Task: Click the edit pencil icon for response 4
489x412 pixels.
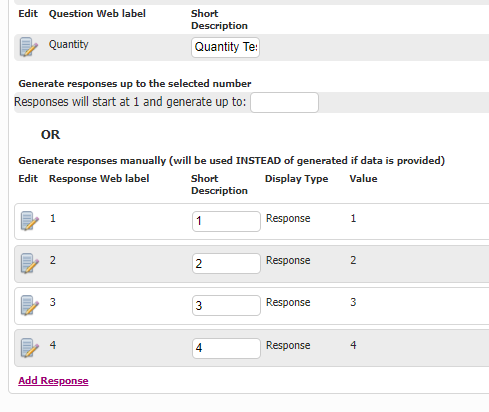Action: click(x=30, y=348)
